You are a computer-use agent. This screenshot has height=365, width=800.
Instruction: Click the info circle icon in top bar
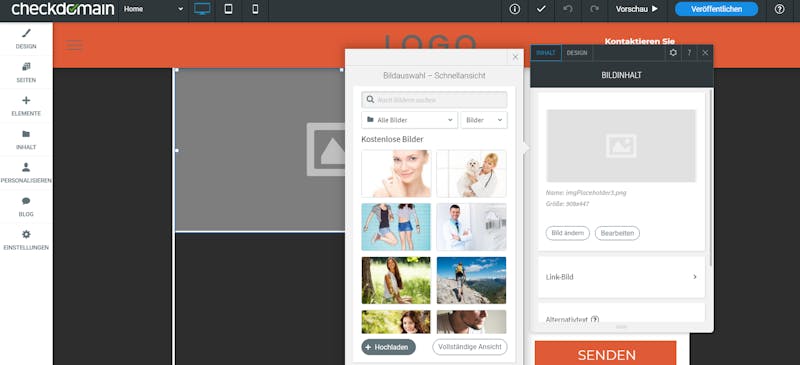pyautogui.click(x=515, y=9)
